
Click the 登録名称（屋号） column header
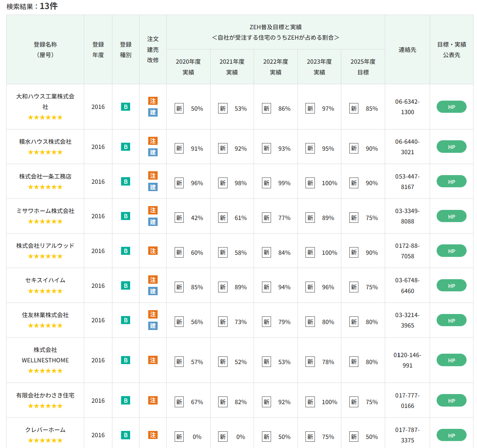45,49
